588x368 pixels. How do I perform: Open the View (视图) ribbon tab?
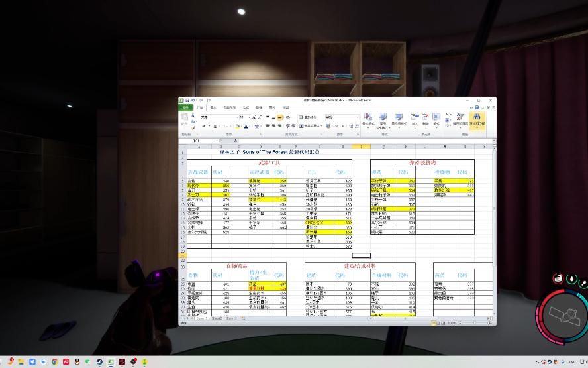286,107
